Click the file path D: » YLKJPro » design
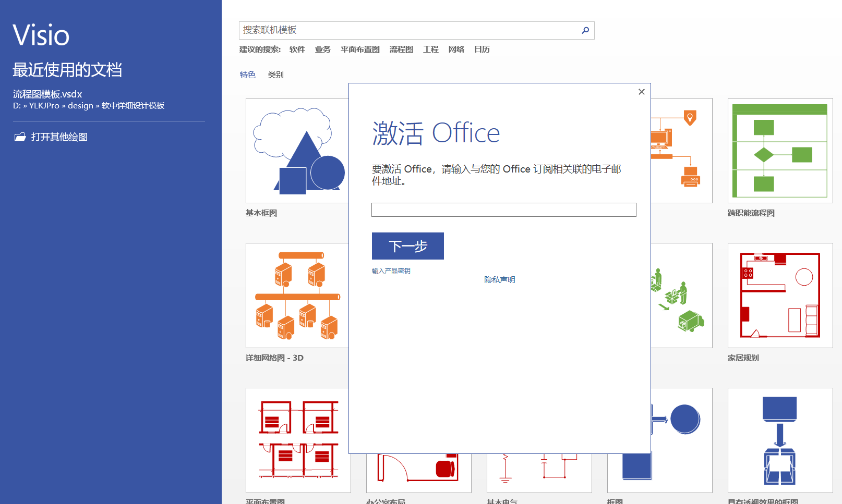Screen dimensions: 842x504 (89, 106)
